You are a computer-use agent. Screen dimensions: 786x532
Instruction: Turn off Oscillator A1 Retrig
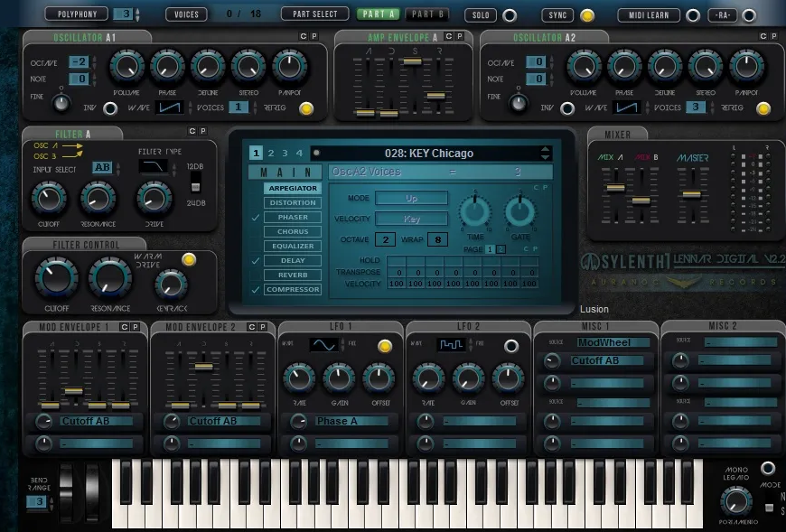305,108
